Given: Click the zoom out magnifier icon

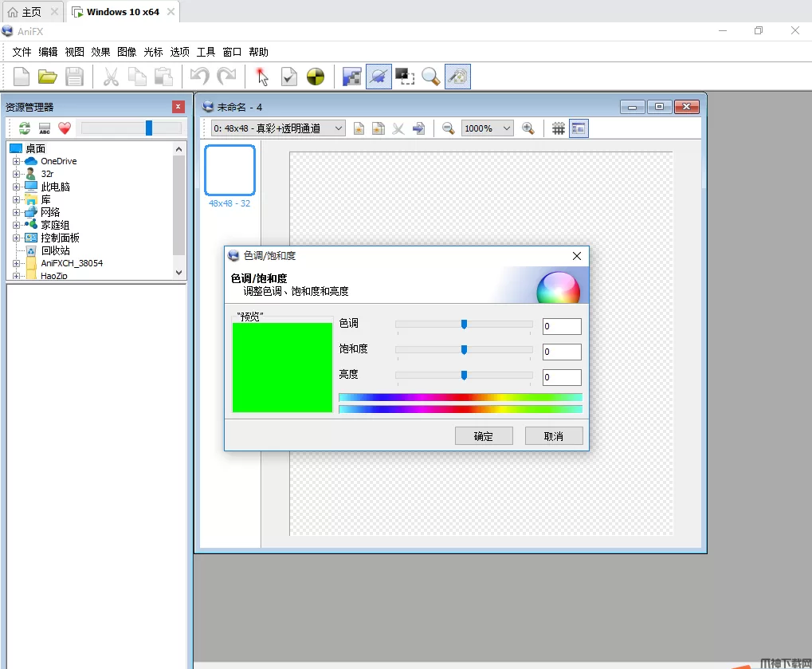Looking at the screenshot, I should tap(449, 128).
